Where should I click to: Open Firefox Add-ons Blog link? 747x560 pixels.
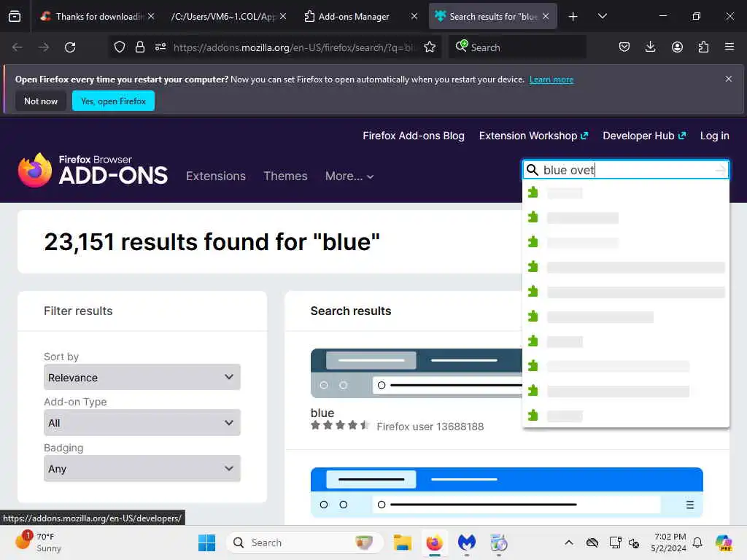pyautogui.click(x=414, y=136)
